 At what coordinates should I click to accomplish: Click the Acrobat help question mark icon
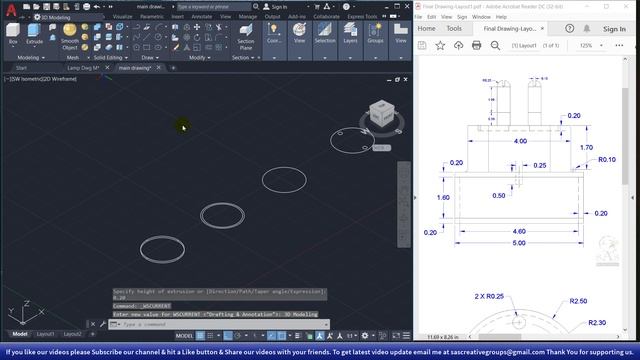point(569,29)
